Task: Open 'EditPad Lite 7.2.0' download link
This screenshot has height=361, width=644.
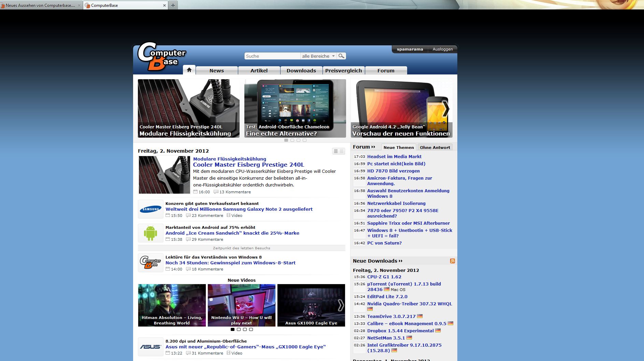Action: coord(387,296)
